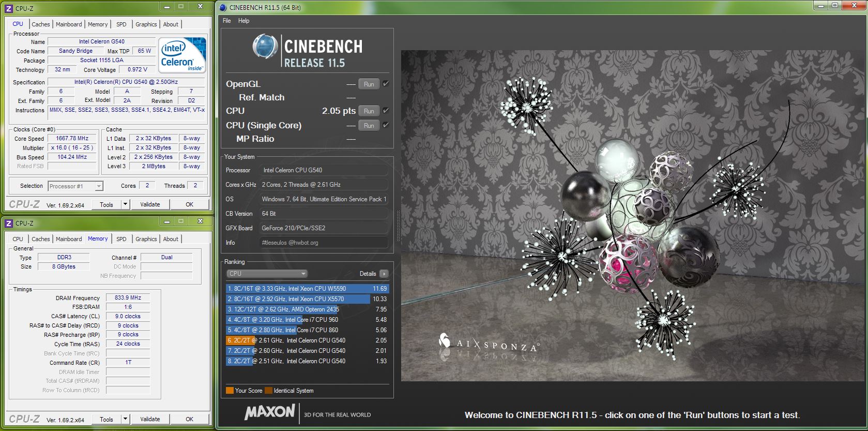Image resolution: width=868 pixels, height=431 pixels.
Task: Click the MAXON logo at bottom
Action: [x=269, y=412]
